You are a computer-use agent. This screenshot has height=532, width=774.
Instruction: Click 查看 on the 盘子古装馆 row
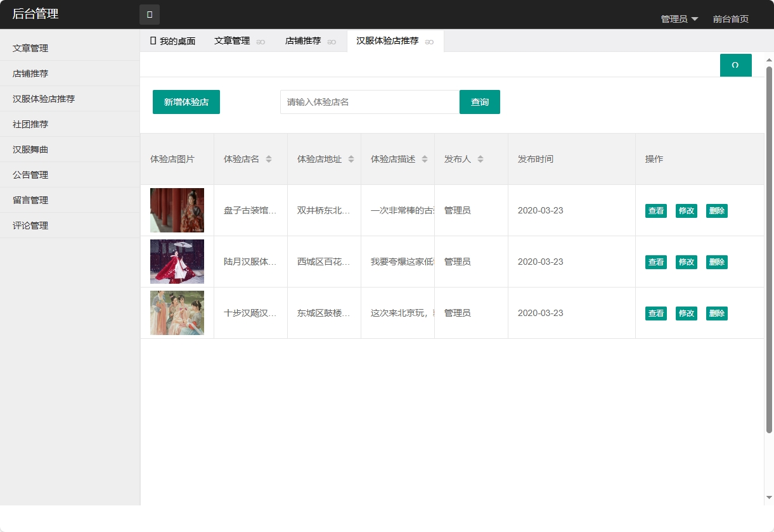click(655, 210)
